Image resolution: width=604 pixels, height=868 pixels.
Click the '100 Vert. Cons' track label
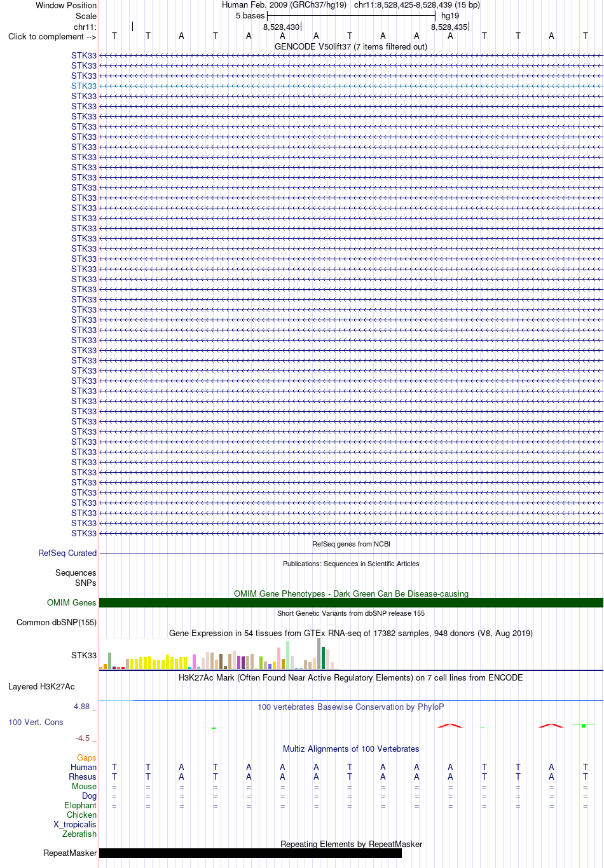(36, 722)
